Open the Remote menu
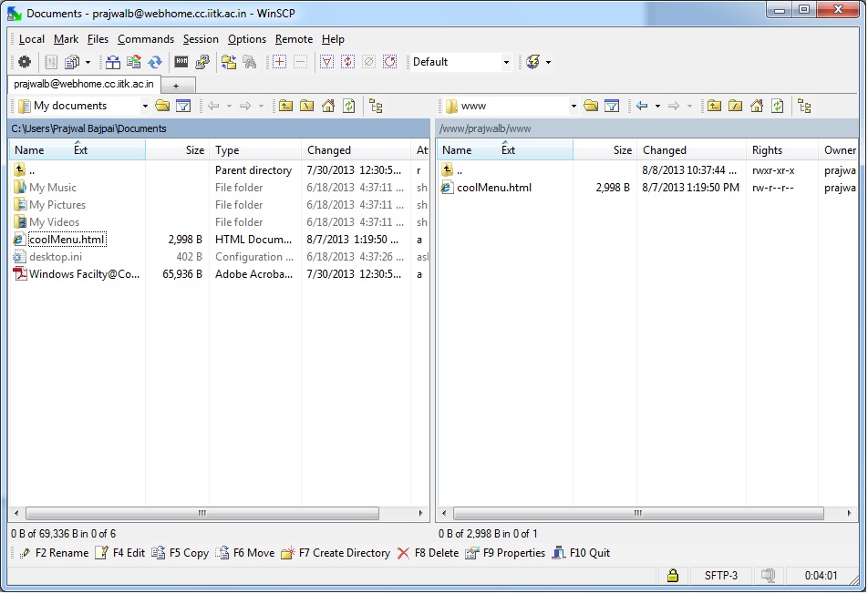The image size is (868, 594). click(x=294, y=39)
